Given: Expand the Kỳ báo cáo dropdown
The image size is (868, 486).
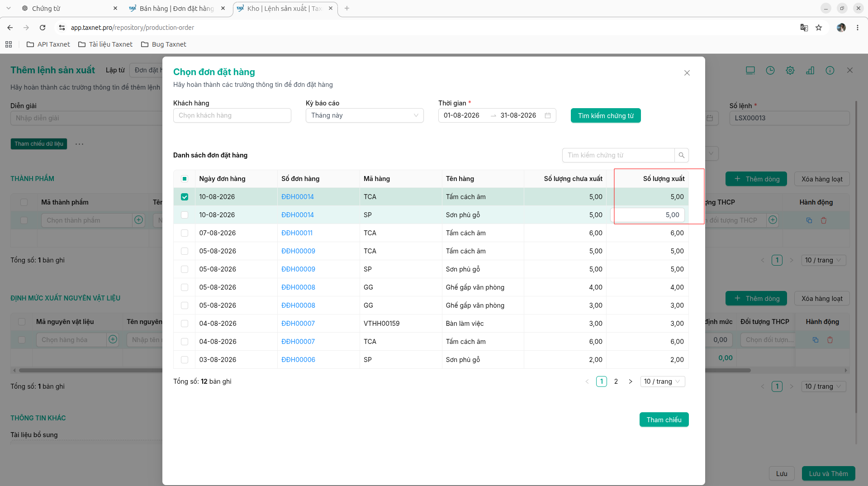Looking at the screenshot, I should (365, 115).
